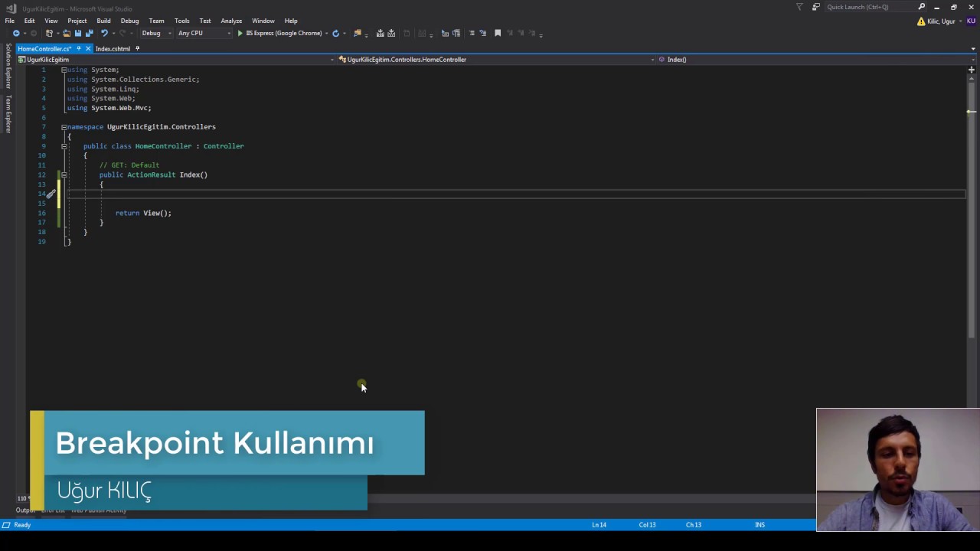Collapse the namespace UgurKilicEgitim.Controllers block
980x551 pixels.
coord(64,127)
